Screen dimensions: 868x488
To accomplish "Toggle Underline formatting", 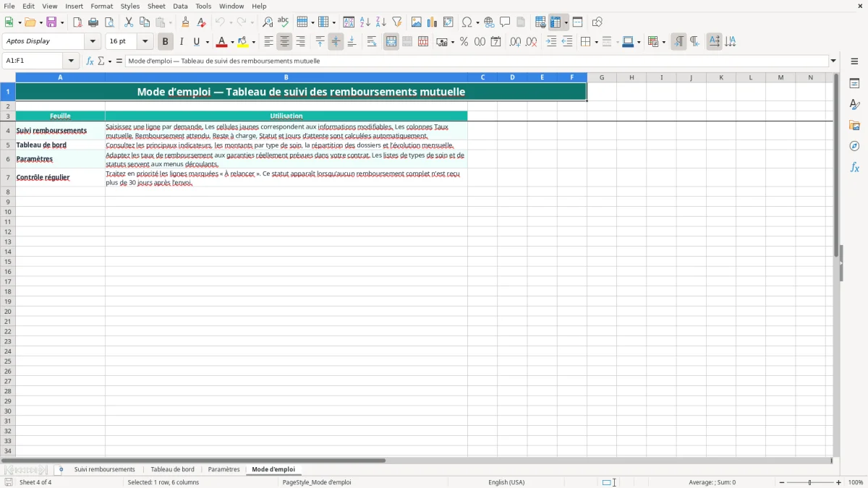I will tap(196, 42).
